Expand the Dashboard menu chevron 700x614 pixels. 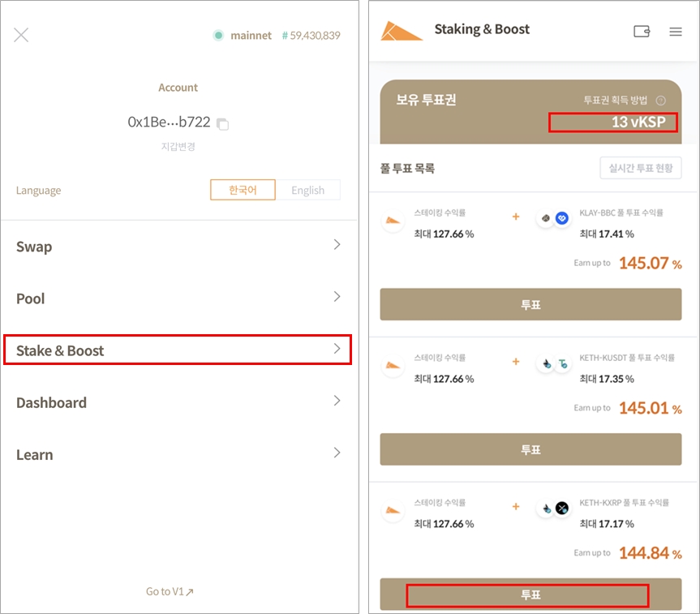pyautogui.click(x=337, y=401)
